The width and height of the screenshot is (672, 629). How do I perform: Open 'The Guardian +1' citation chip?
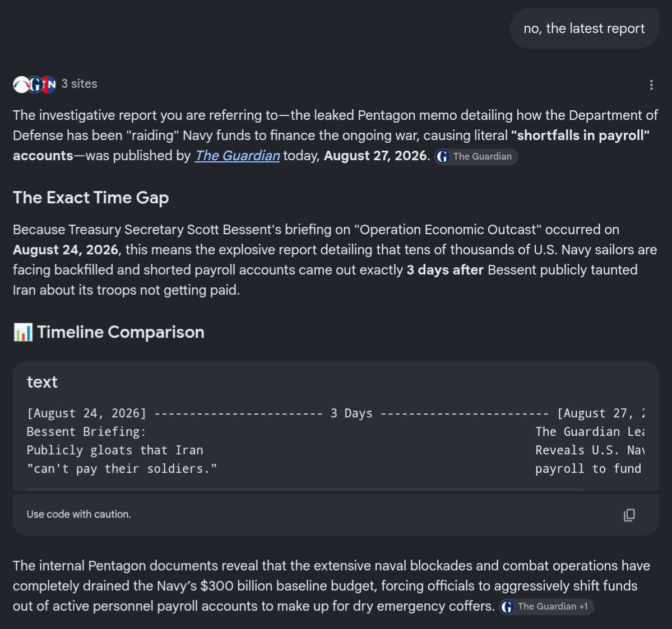point(546,607)
